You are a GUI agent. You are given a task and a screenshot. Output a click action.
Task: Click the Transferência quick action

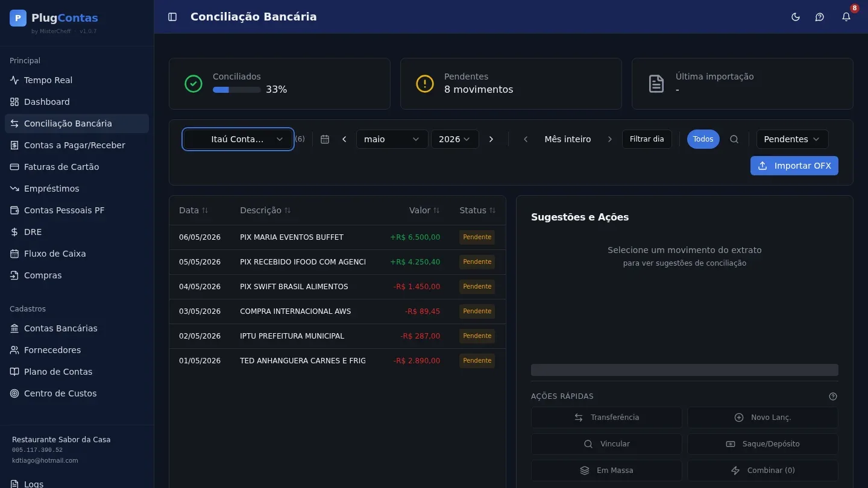coord(606,418)
